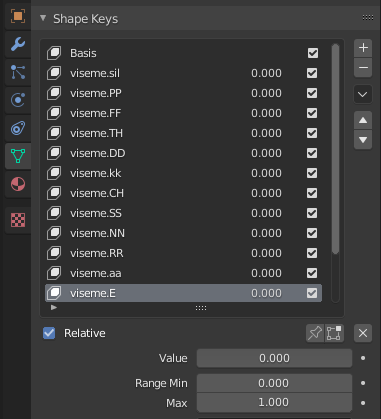
Task: Move shape key down in list
Action: click(x=363, y=140)
